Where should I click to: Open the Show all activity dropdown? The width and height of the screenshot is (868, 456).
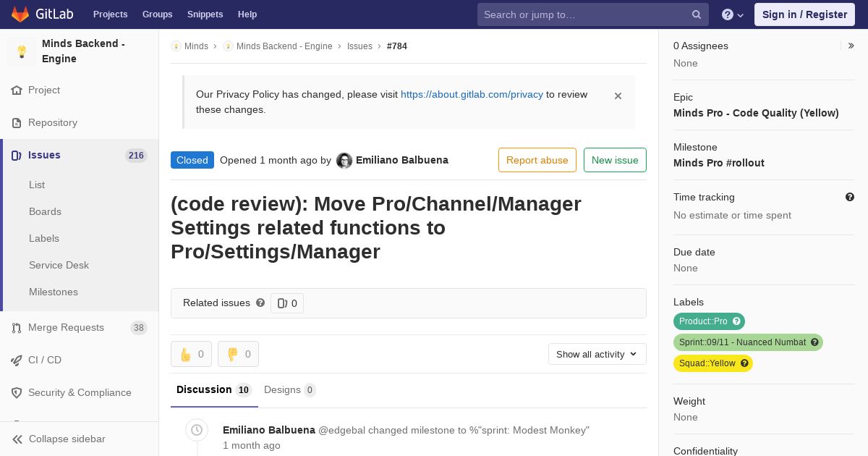597,354
